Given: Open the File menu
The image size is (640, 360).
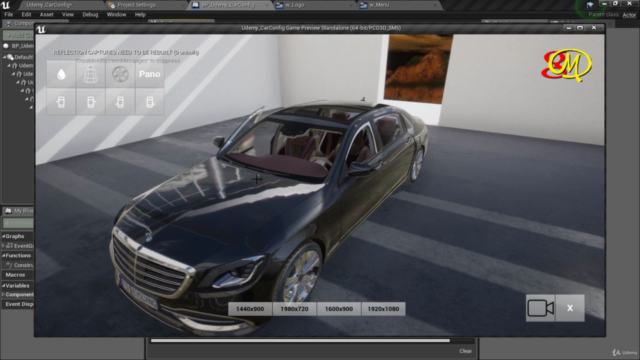Looking at the screenshot, I should tap(9, 14).
